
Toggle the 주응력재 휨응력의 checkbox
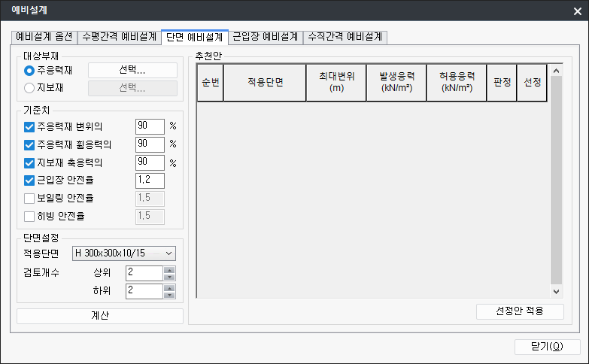tap(30, 144)
